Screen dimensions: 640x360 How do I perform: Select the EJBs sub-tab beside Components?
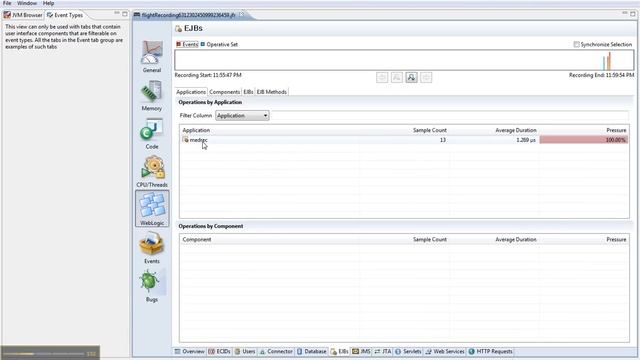pos(248,92)
